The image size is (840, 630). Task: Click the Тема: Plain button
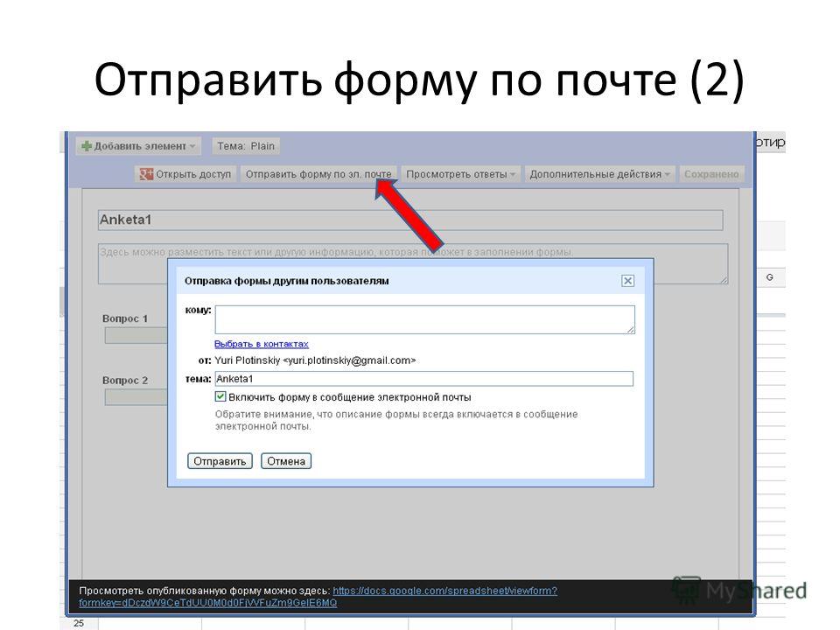(x=246, y=146)
